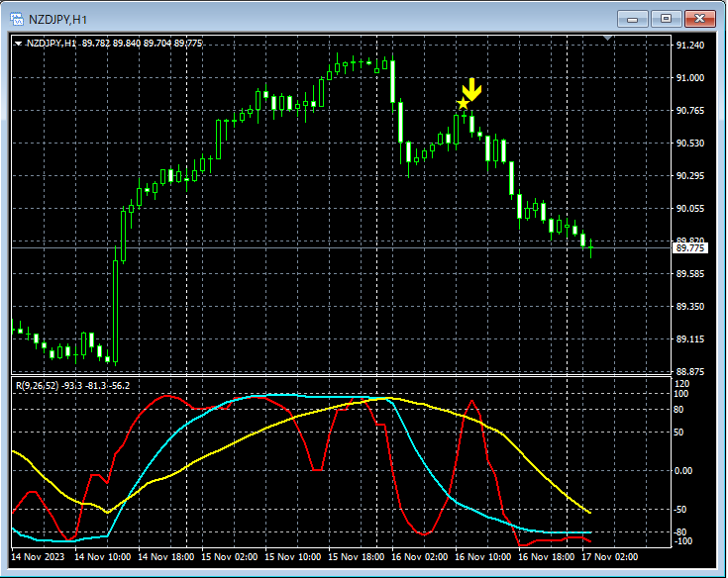The image size is (728, 578).
Task: Click the 89.775 current price tag
Action: click(x=688, y=248)
